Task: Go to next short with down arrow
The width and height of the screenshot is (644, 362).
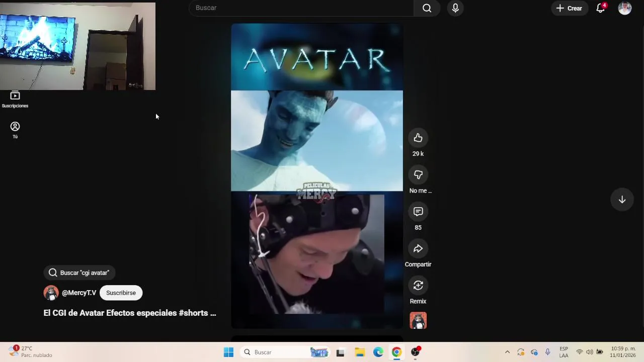Action: (622, 200)
